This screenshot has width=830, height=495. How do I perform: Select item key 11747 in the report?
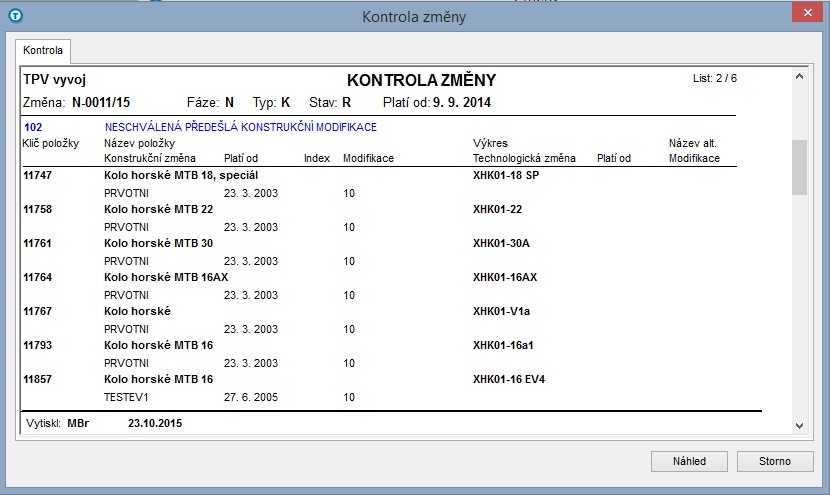coord(37,175)
